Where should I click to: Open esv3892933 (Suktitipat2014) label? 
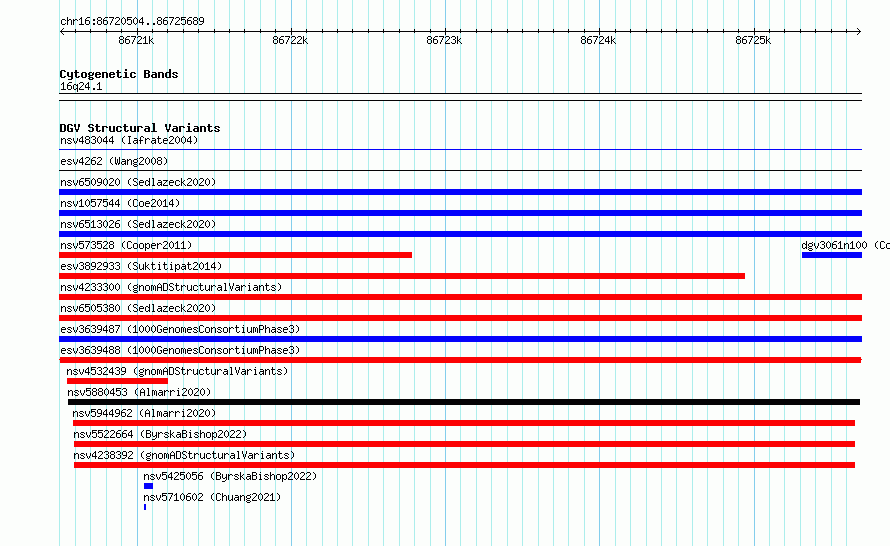pos(141,266)
